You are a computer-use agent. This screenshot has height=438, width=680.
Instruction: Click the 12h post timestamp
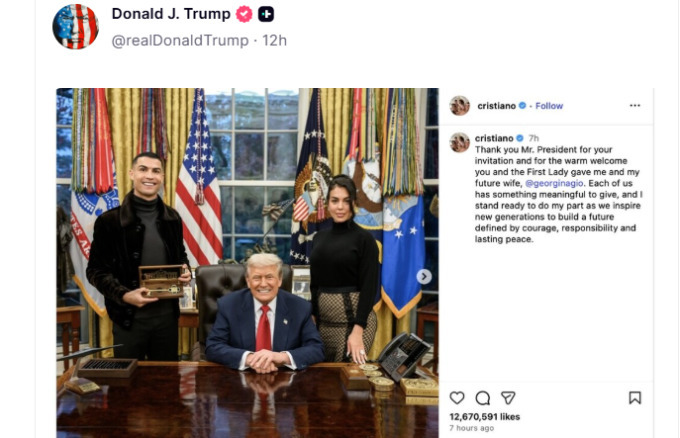(274, 40)
